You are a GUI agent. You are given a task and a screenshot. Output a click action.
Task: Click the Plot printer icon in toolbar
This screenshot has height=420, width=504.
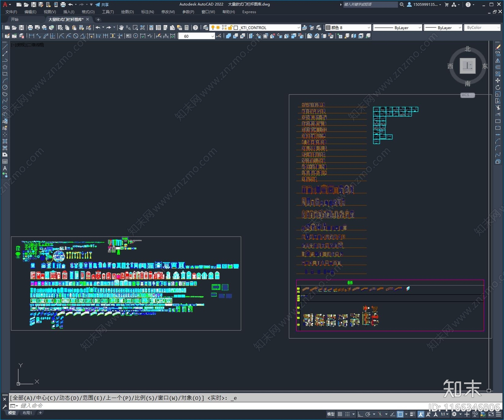(x=30, y=28)
